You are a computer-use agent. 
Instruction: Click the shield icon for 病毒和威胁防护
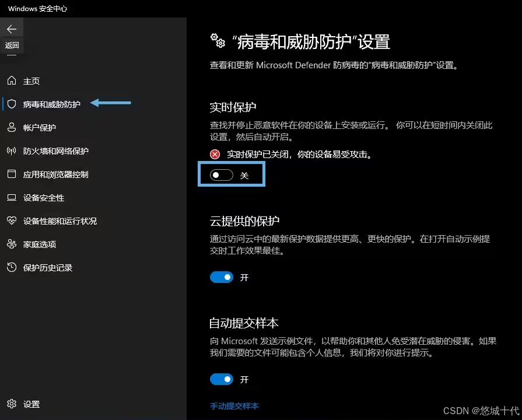tap(12, 104)
